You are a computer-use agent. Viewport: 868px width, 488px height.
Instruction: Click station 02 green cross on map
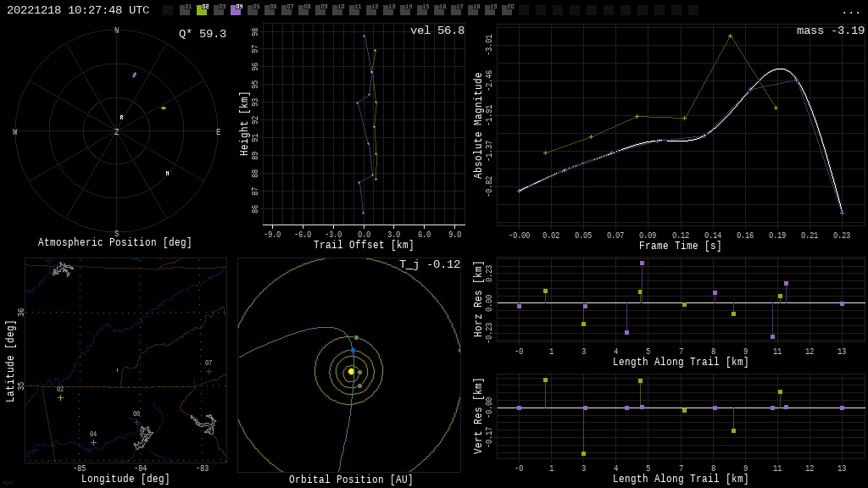coord(60,397)
